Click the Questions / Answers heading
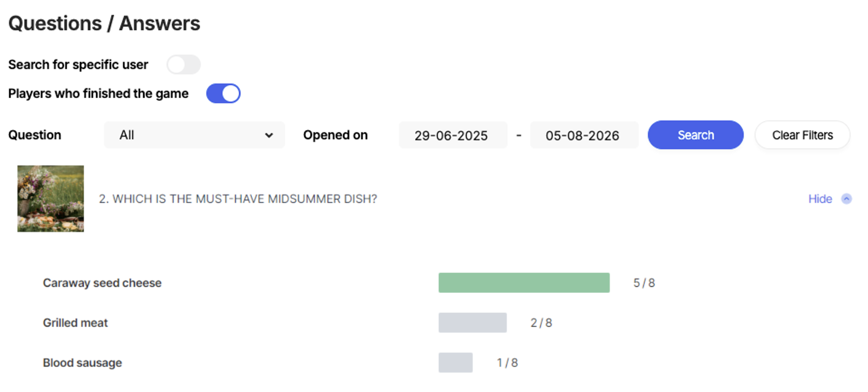 point(104,23)
